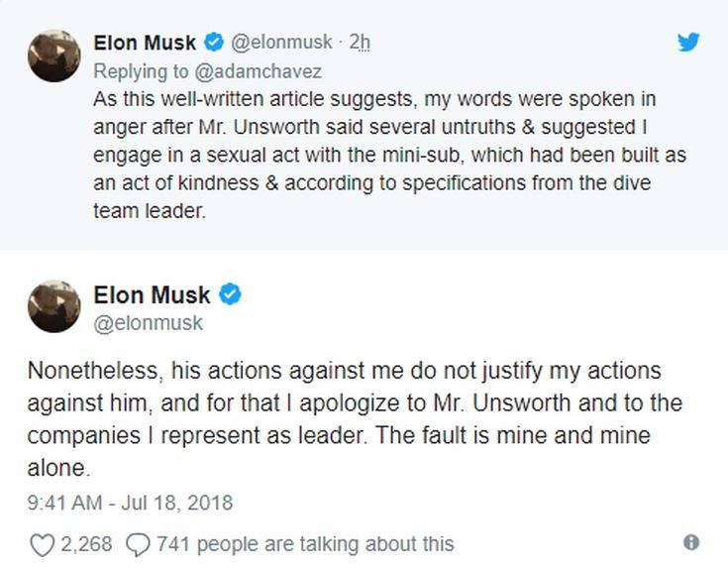The image size is (728, 570).
Task: Click verified badge beside top Elon Musk name
Action: (214, 42)
